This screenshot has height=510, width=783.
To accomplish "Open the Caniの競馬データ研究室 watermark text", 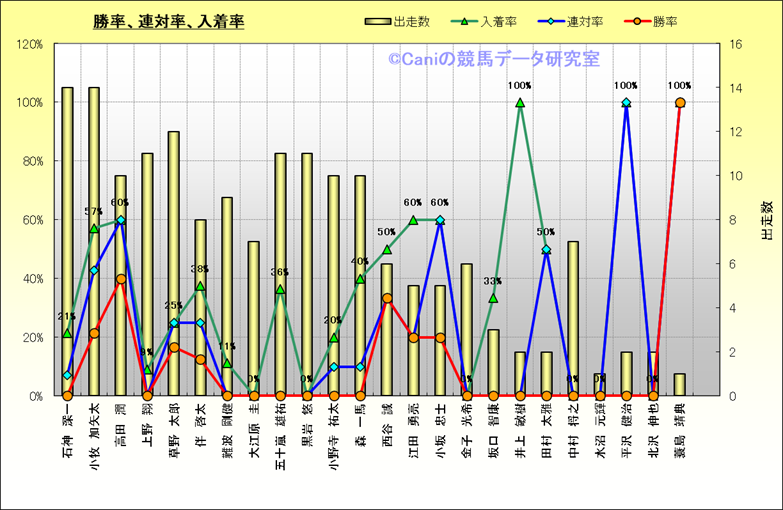I will (494, 60).
